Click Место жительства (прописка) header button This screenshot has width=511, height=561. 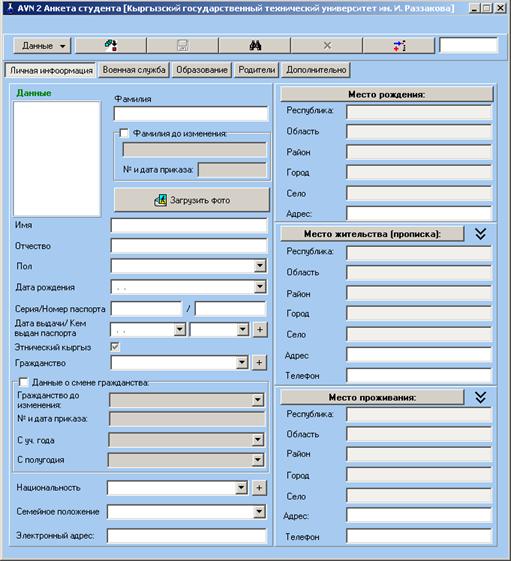click(372, 234)
